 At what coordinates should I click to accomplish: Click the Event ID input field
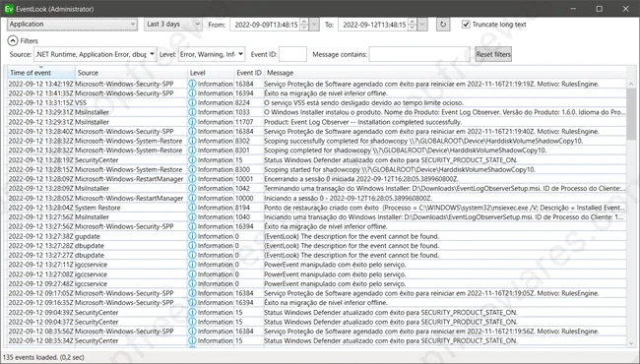click(x=292, y=54)
